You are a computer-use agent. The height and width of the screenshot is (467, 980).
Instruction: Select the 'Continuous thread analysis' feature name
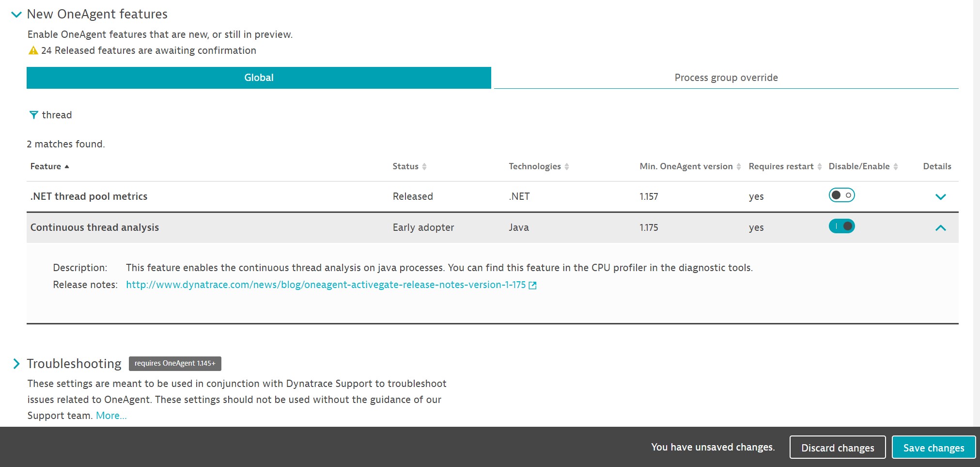(94, 227)
